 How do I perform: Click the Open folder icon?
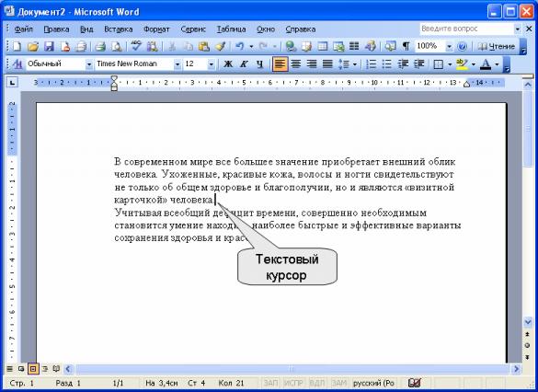point(33,46)
